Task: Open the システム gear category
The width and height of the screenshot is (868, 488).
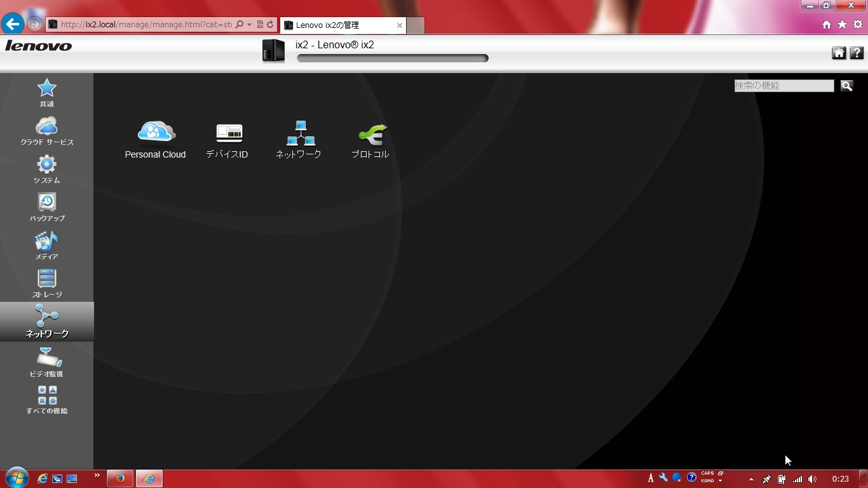Action: [x=46, y=169]
